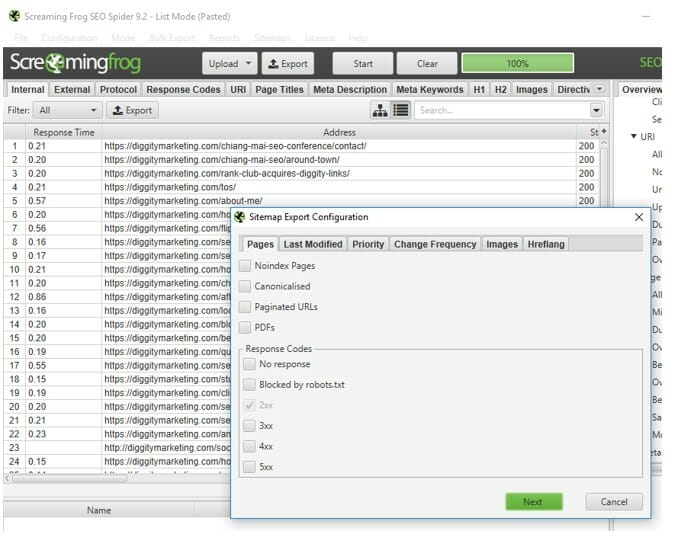
Task: Select the rank-club-acquires-diggity-links URL row
Action: [301, 173]
